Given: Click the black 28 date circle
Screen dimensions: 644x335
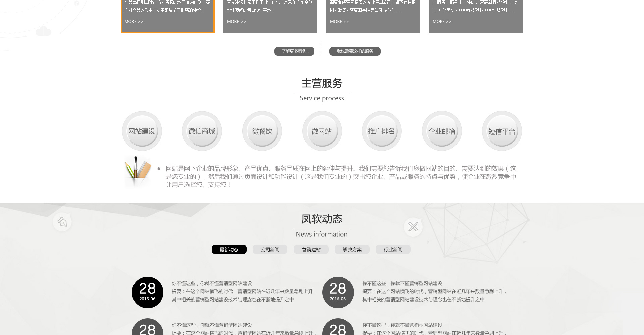Looking at the screenshot, I should [x=147, y=292].
